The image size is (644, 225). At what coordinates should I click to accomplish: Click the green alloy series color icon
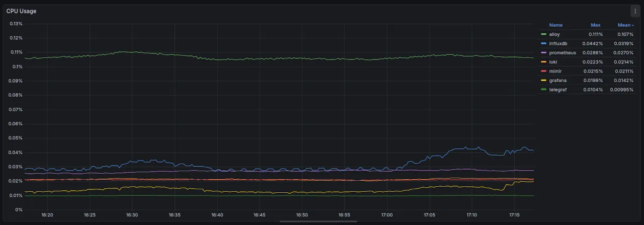click(543, 34)
